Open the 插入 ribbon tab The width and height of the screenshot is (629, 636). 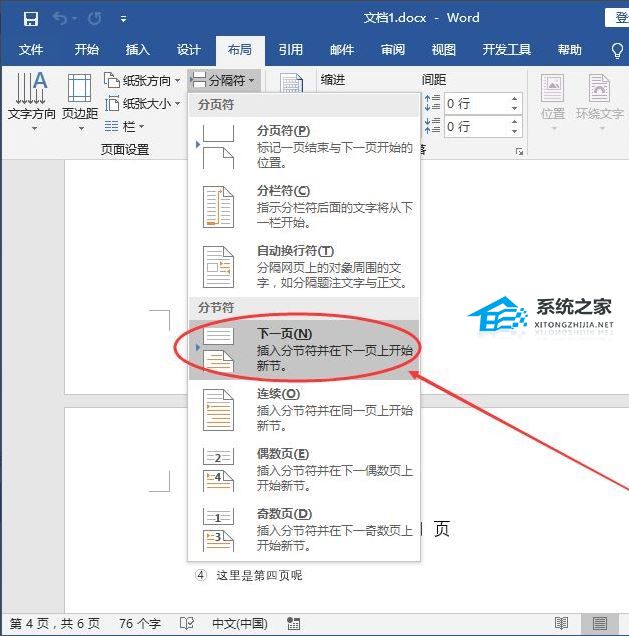point(137,50)
